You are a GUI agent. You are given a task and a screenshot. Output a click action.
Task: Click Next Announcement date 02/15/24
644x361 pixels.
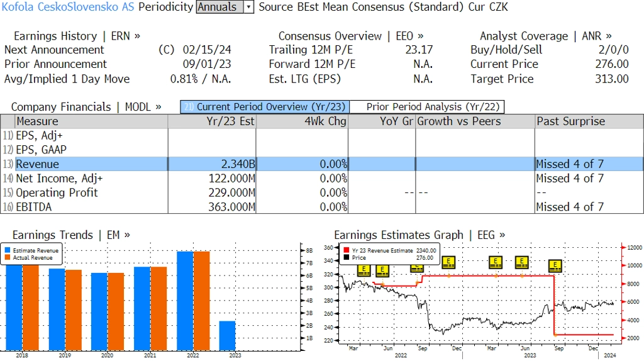tap(207, 50)
